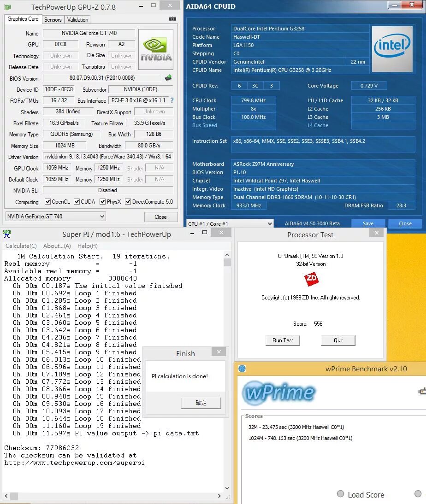Open the Calculate(C) menu in Super PI
Screen dimensions: 426x504
point(21,246)
